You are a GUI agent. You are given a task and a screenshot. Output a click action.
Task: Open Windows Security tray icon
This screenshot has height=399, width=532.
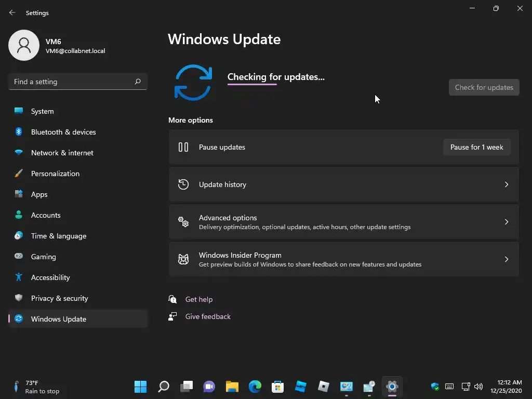(435, 387)
